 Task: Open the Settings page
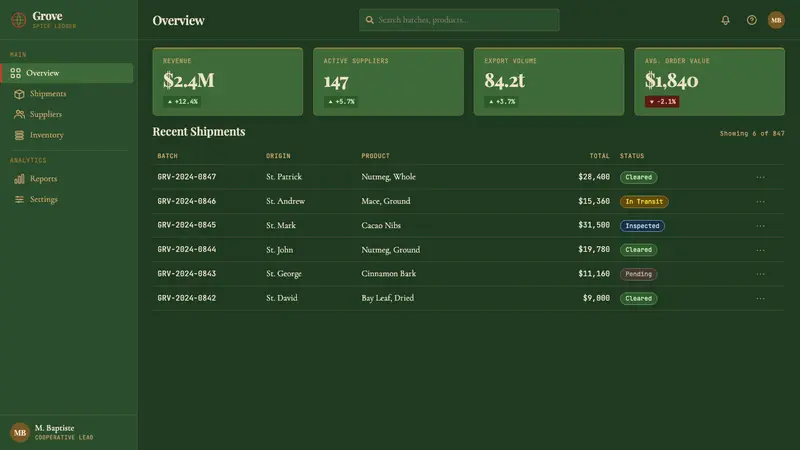point(67,199)
